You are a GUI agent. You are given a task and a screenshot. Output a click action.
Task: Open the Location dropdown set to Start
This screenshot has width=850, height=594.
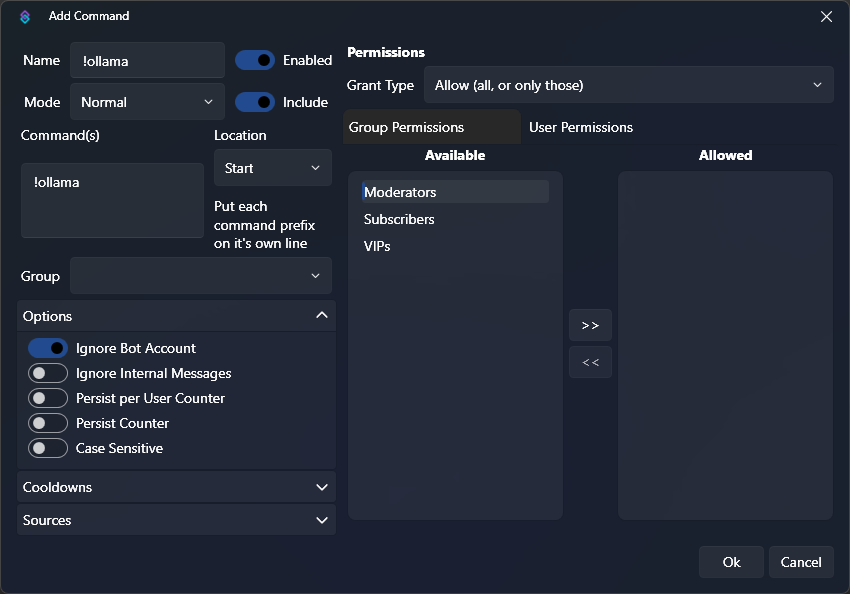coord(272,168)
